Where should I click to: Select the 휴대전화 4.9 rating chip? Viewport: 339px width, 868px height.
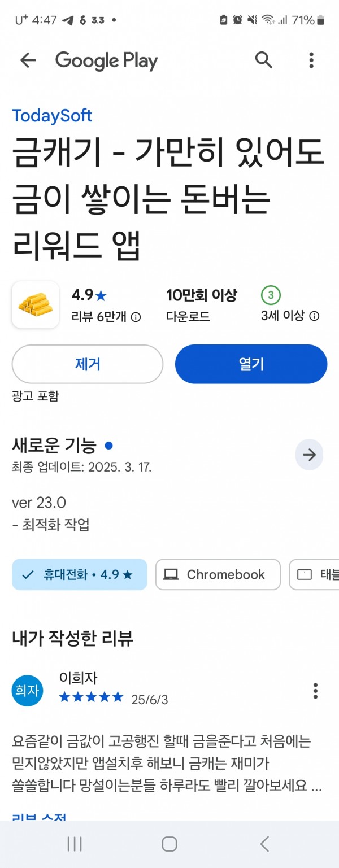80,574
